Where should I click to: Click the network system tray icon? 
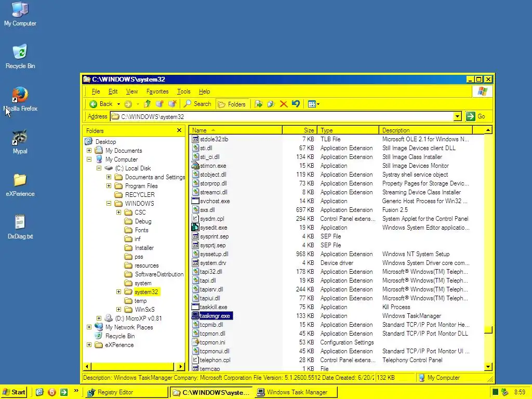[504, 392]
